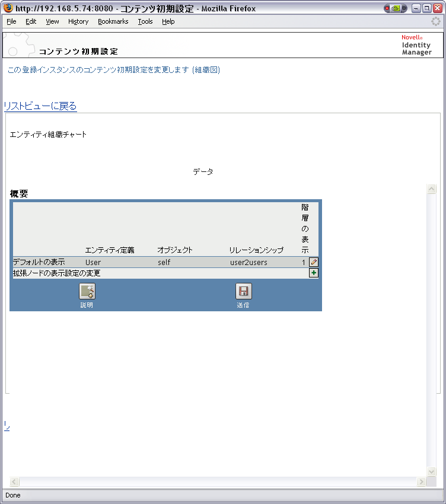Click the scroll right arrow of horizontal scrollbar
446x504 pixels.
(x=421, y=481)
